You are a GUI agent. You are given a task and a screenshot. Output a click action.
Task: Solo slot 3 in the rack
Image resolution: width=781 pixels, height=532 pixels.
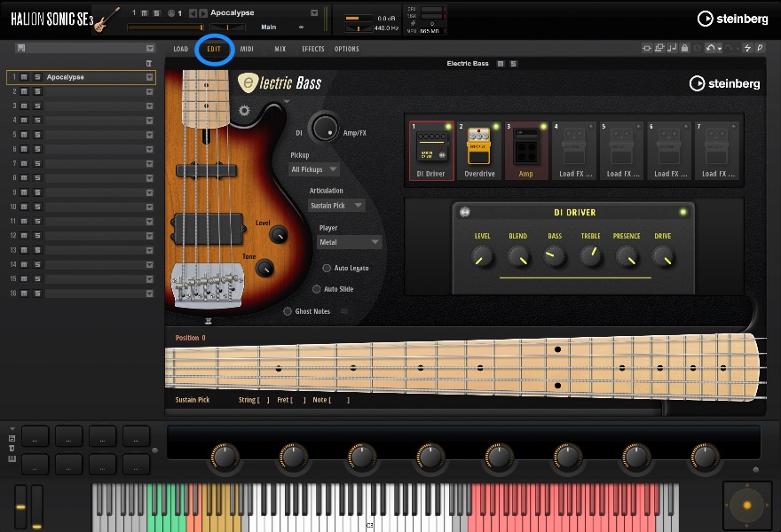[x=37, y=106]
